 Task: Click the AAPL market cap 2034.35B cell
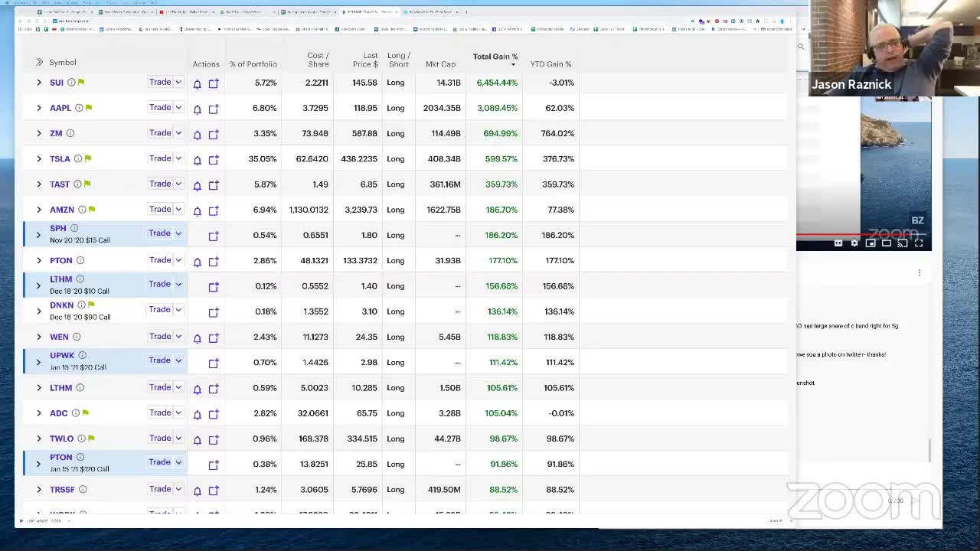click(x=442, y=108)
